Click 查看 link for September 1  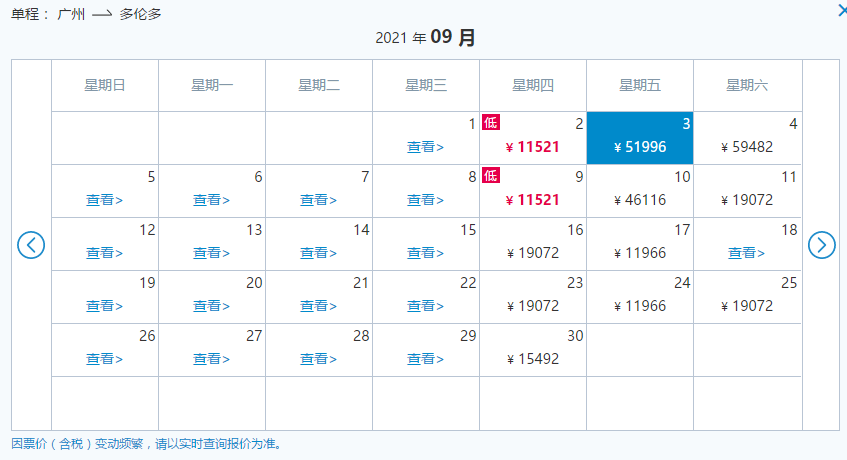[x=425, y=147]
